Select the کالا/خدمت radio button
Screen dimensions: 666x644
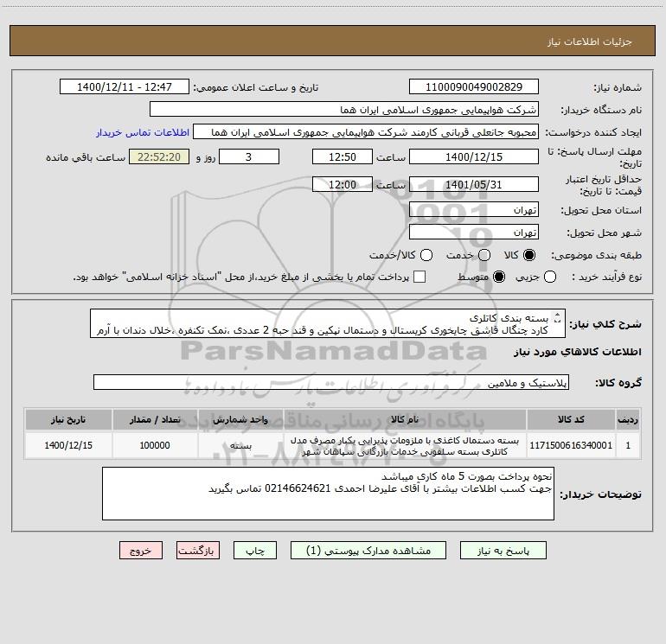[x=426, y=255]
